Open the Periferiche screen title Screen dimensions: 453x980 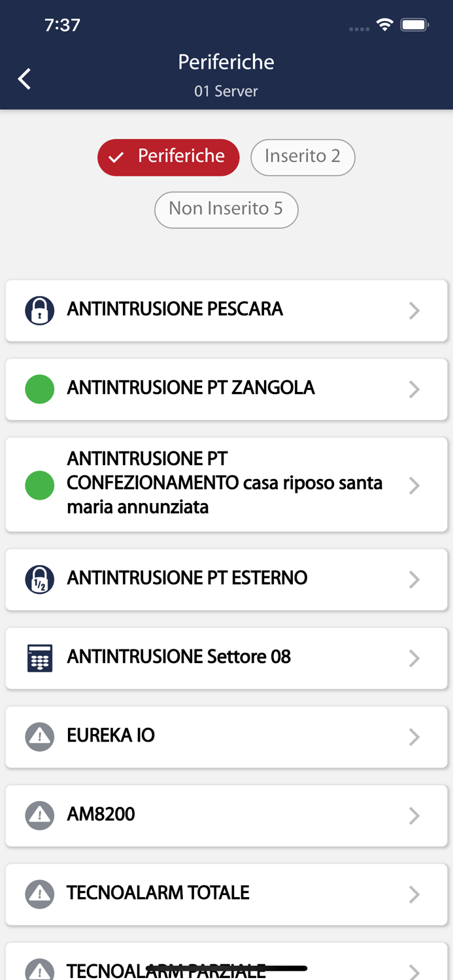[226, 62]
